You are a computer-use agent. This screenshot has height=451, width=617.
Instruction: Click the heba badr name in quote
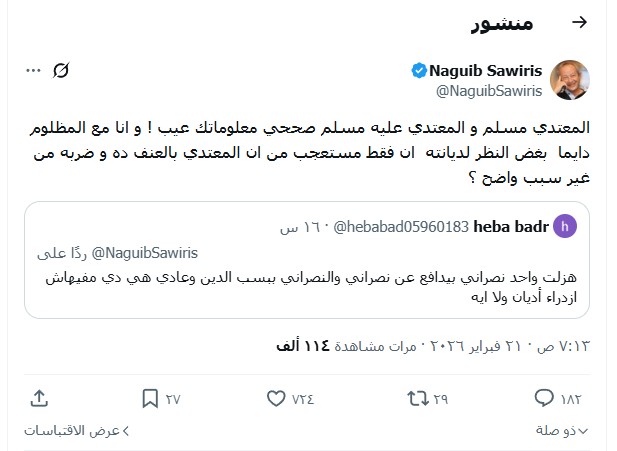511,227
